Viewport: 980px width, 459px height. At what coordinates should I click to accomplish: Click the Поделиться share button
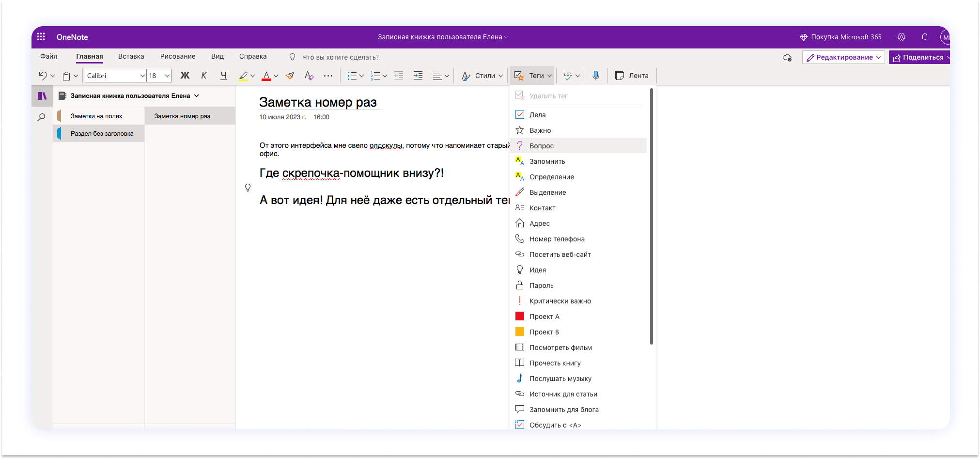pyautogui.click(x=919, y=57)
